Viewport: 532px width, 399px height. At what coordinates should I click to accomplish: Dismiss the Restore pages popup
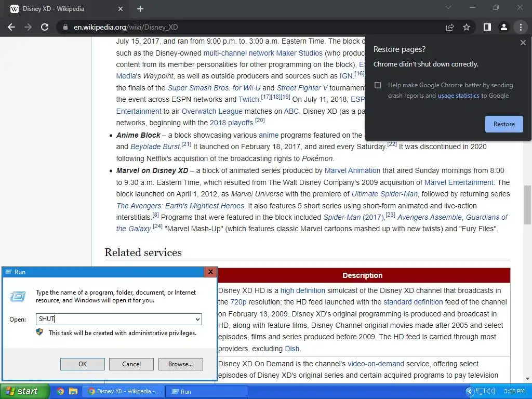pyautogui.click(x=523, y=43)
